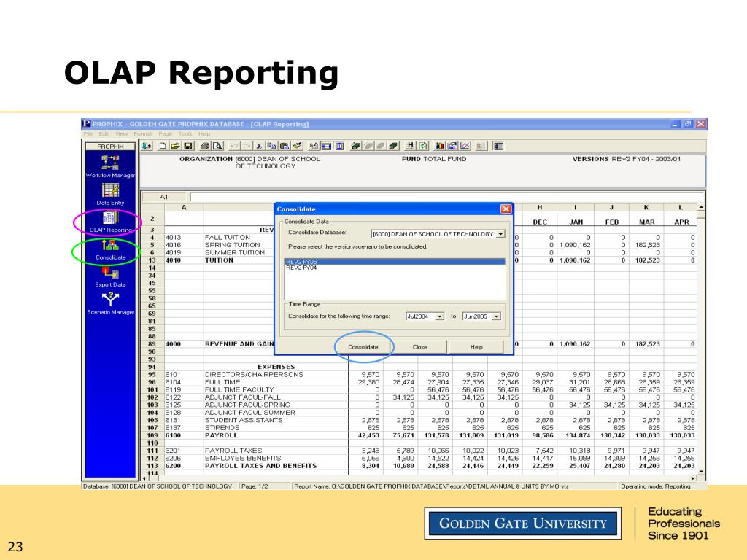Click the Copy toolbar icon
747x560 pixels.
pos(271,146)
